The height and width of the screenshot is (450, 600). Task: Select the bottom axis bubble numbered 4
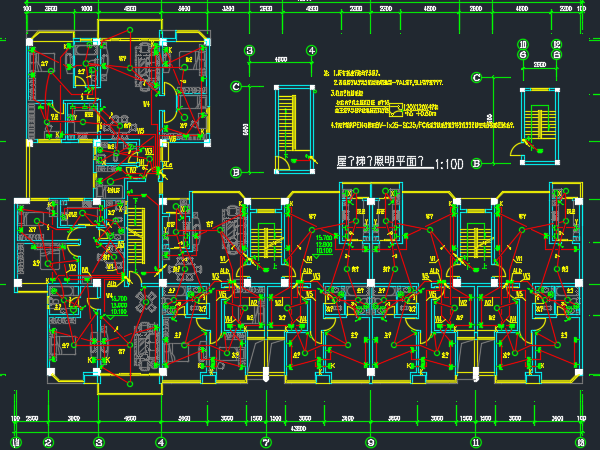click(161, 443)
